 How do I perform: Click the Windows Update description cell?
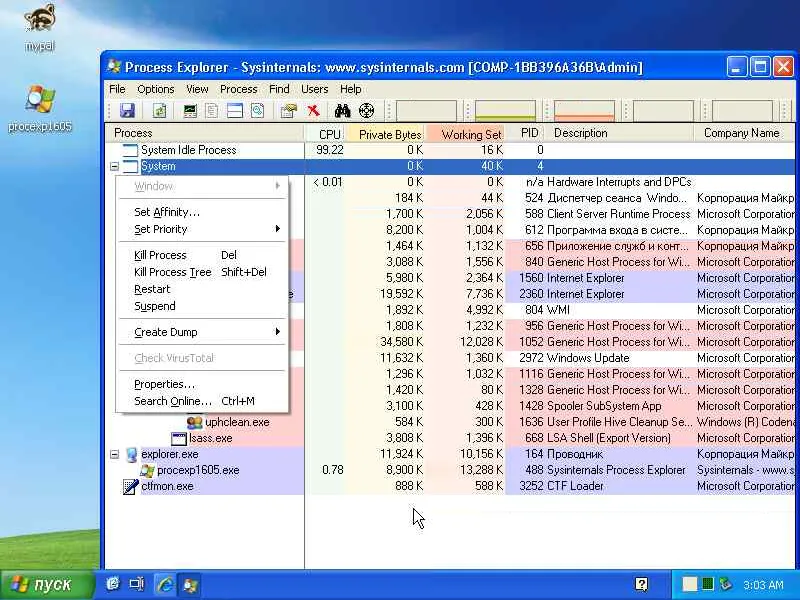click(x=588, y=358)
